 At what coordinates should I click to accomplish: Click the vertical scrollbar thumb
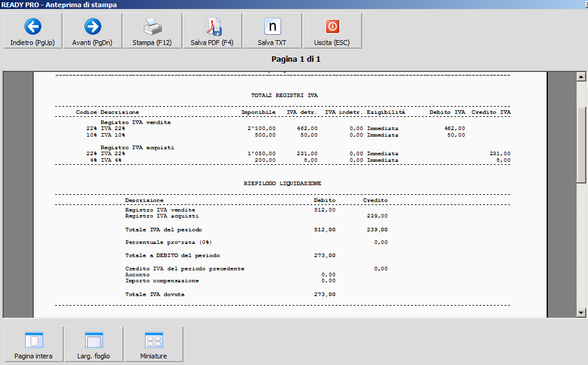pyautogui.click(x=581, y=144)
